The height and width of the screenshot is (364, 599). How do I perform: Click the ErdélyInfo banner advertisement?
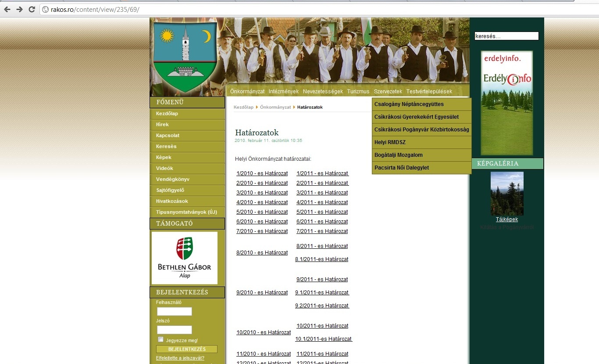507,103
